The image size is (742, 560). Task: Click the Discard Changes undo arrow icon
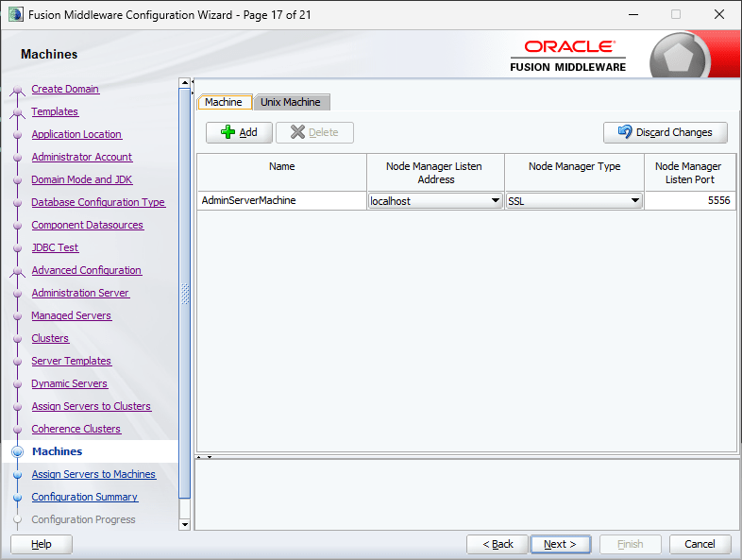[x=625, y=131]
